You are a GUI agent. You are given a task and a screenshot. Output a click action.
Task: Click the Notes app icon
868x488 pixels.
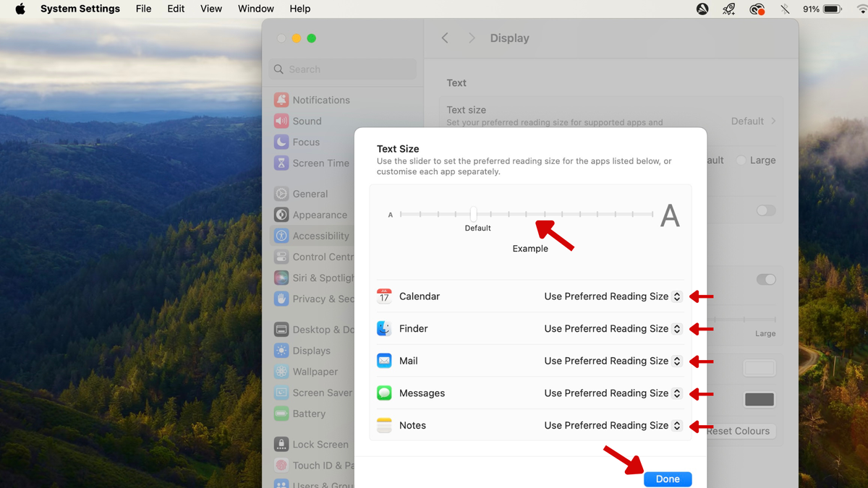[384, 425]
